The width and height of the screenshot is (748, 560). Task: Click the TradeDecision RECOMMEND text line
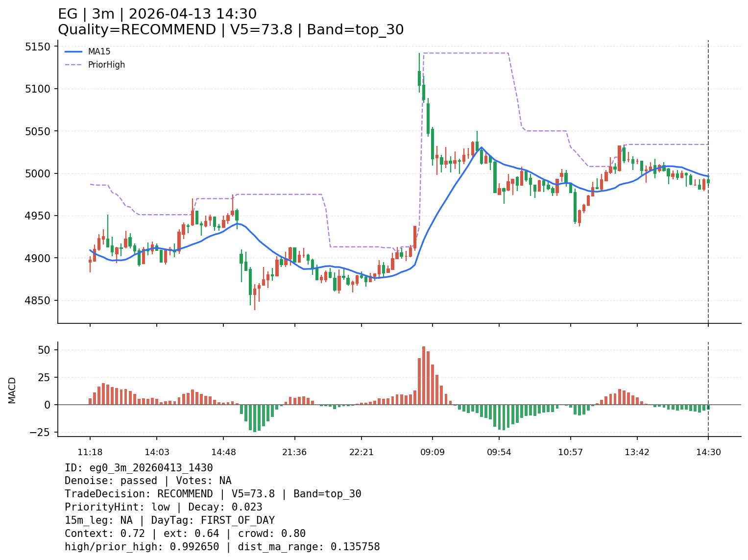(x=213, y=494)
